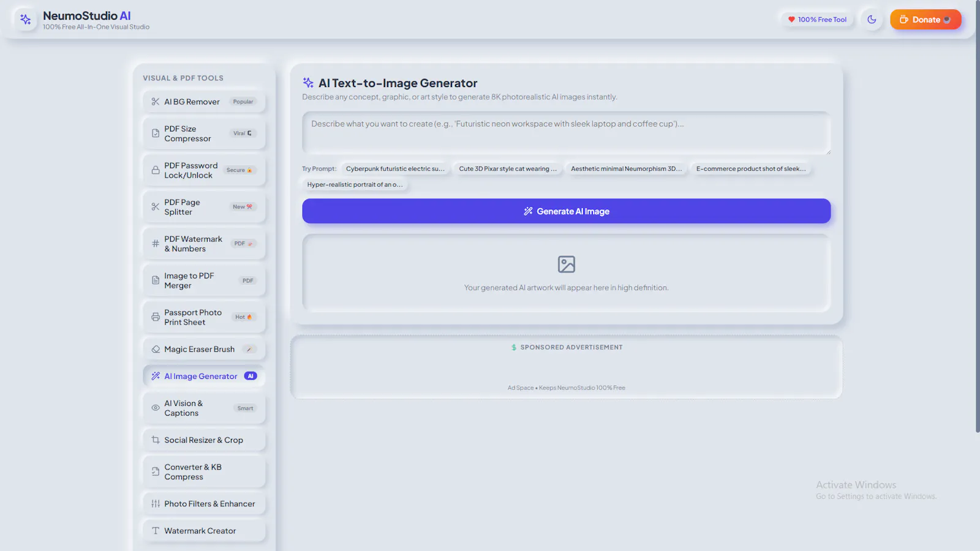Click the cup icon on the Donate button
The image size is (980, 551).
[x=903, y=20]
